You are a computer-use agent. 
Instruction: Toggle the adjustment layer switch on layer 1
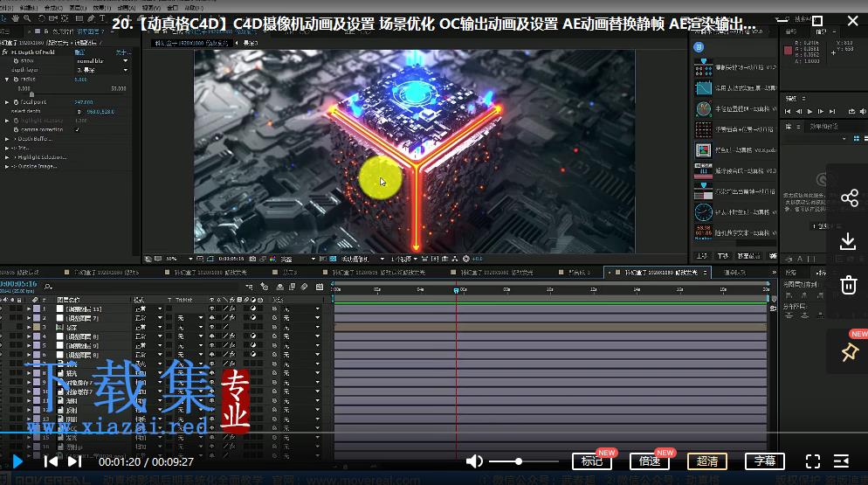click(253, 308)
